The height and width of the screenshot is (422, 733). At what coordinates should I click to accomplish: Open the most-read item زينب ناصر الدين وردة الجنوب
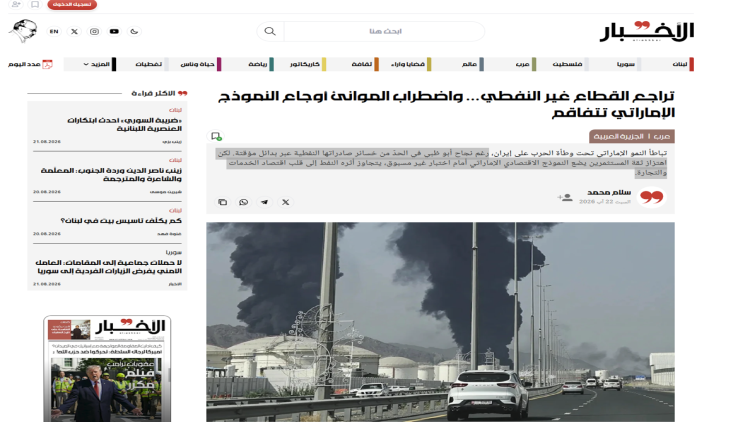111,174
